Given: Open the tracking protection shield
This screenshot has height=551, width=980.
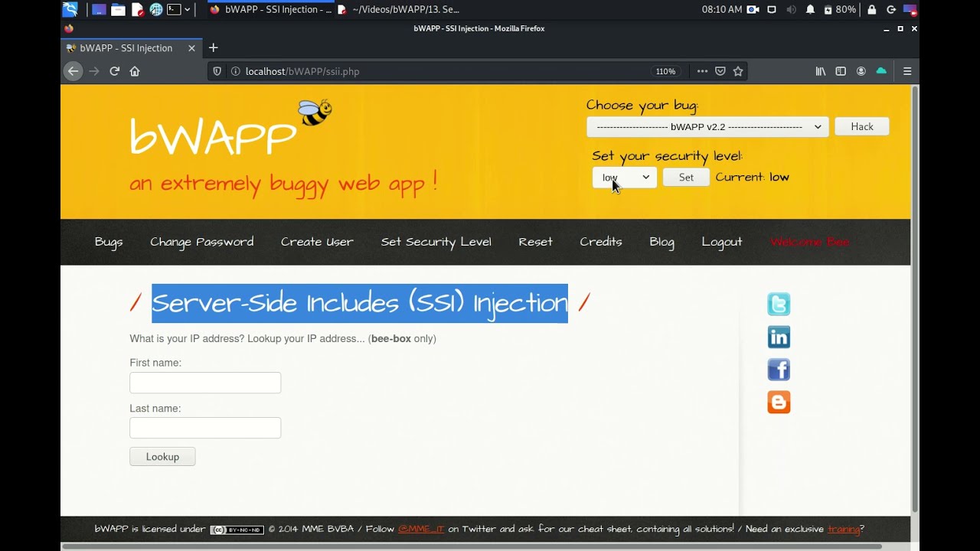Looking at the screenshot, I should (217, 71).
